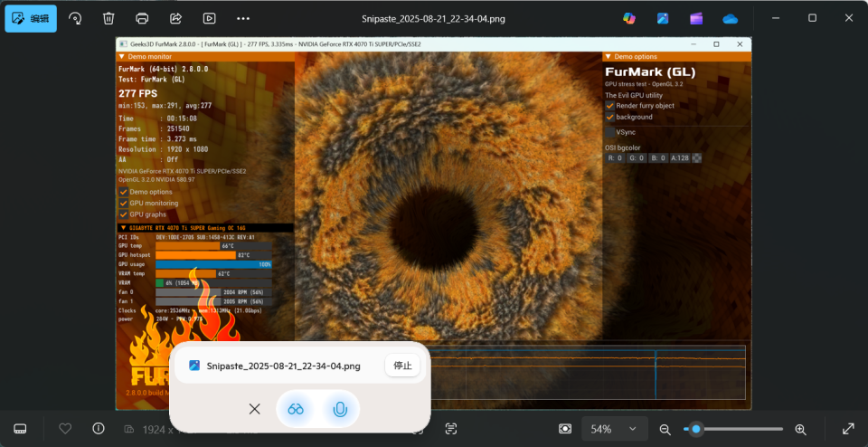The height and width of the screenshot is (447, 868).
Task: Show file info with the info icon
Action: point(99,429)
